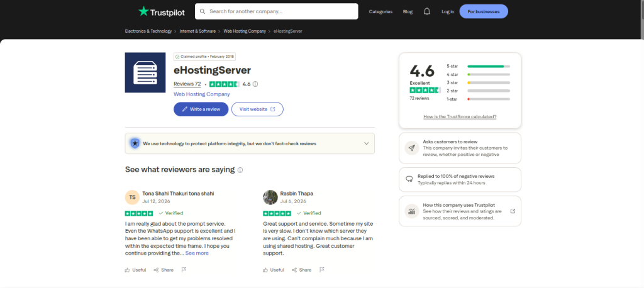This screenshot has width=644, height=288.
Task: Click chart icon in How this company uses Trustpilot
Action: (x=411, y=211)
